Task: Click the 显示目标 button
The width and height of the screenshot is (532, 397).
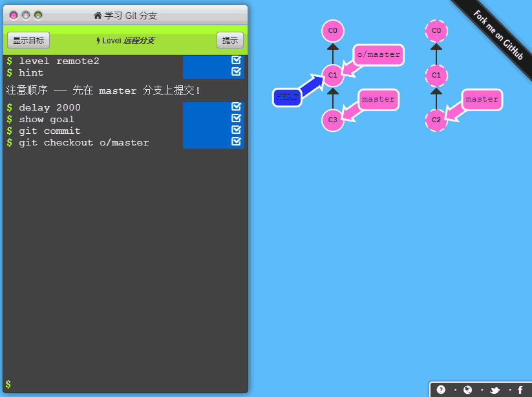Action: pyautogui.click(x=28, y=40)
